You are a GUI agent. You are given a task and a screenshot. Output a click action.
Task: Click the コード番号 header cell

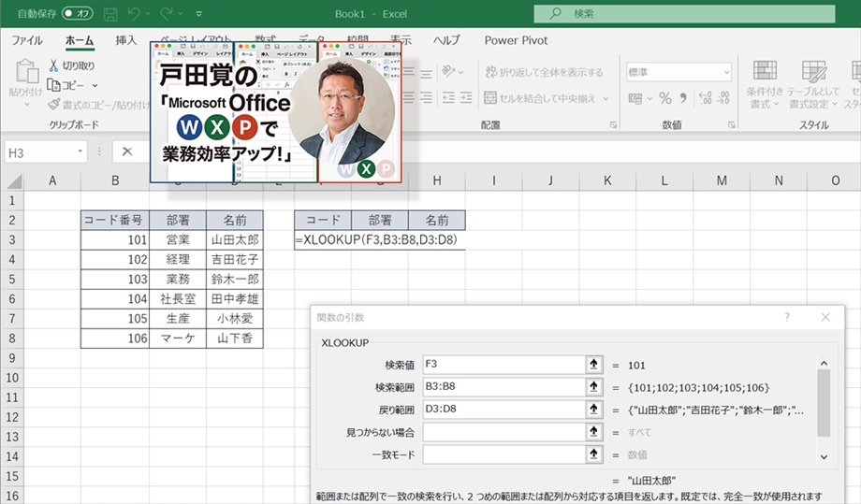click(x=115, y=220)
